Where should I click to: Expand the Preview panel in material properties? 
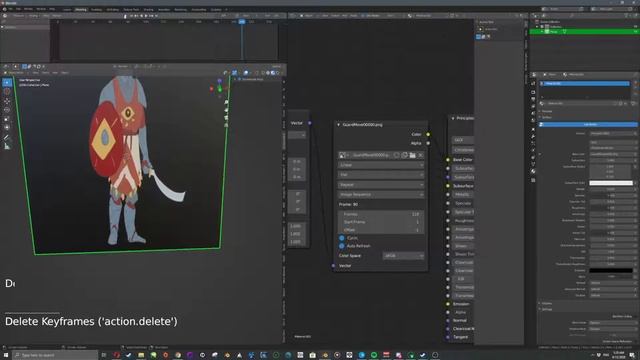point(540,111)
